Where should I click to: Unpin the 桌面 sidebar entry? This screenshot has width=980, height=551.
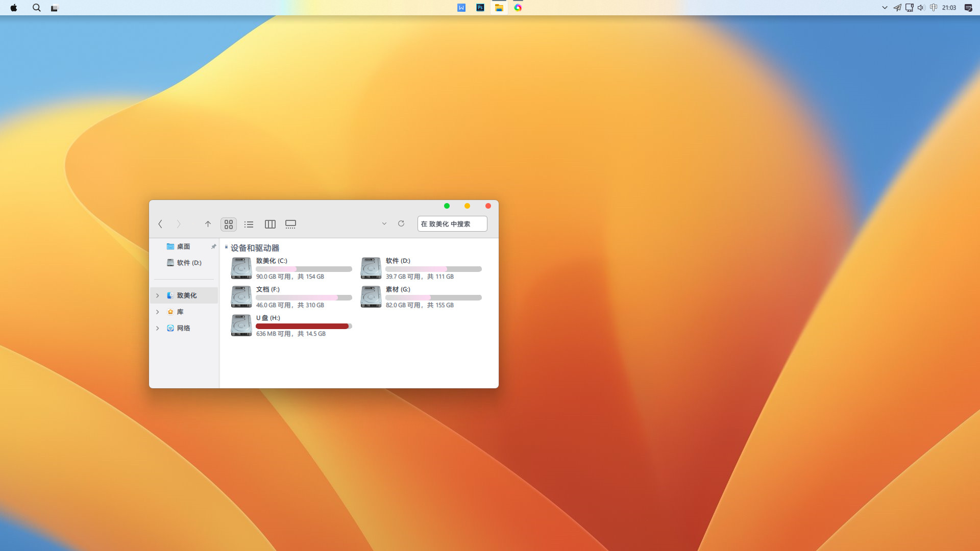[213, 246]
